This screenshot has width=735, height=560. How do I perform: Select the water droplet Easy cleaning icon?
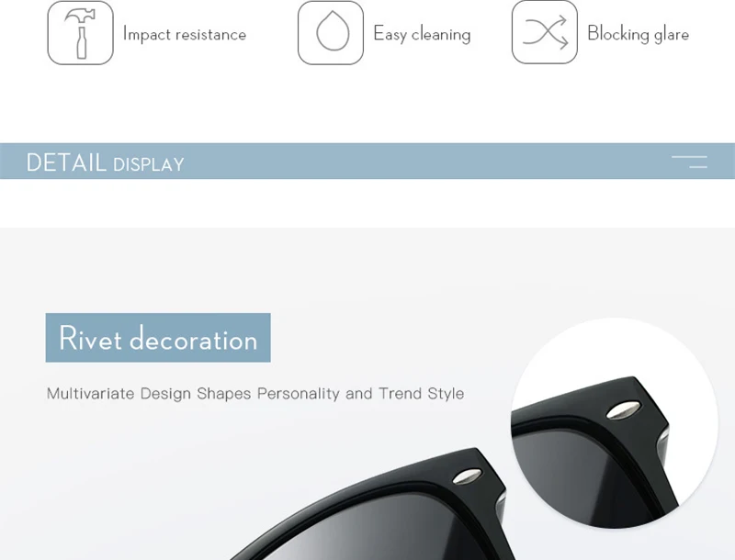(x=331, y=32)
